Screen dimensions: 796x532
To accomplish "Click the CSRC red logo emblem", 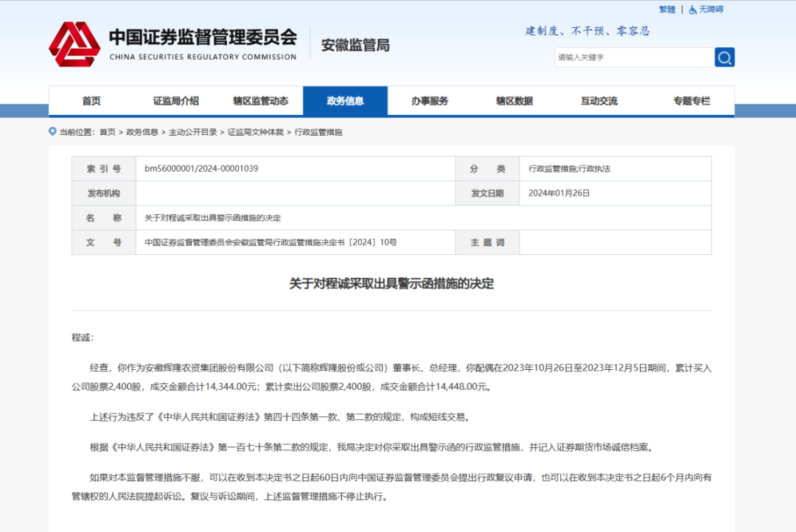I will [x=74, y=45].
